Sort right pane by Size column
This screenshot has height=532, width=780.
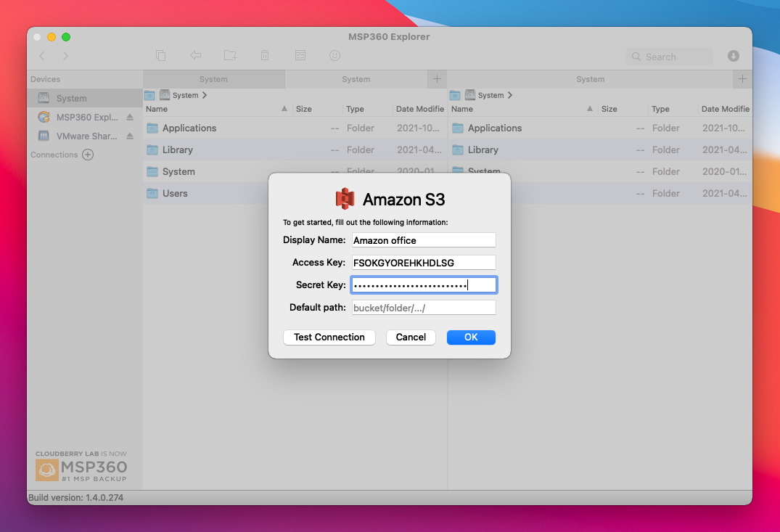[623, 108]
